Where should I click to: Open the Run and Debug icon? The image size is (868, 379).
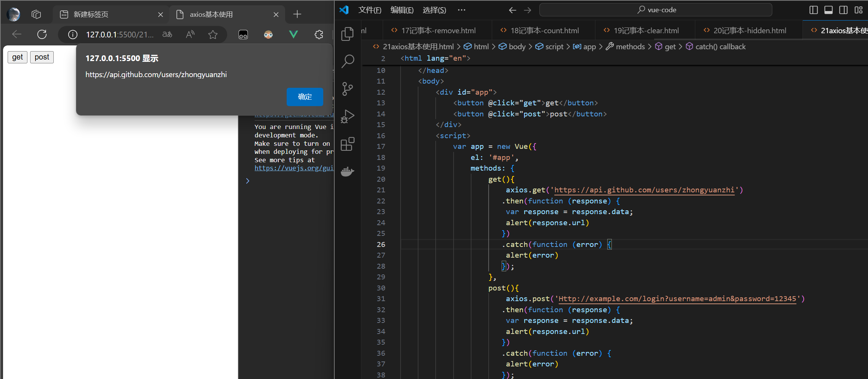[x=347, y=116]
